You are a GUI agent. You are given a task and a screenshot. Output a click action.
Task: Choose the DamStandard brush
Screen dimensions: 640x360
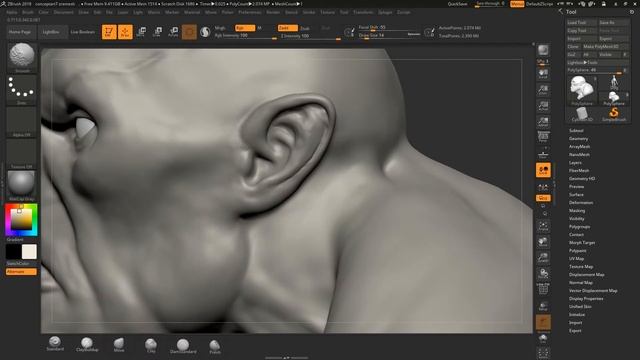tap(183, 345)
